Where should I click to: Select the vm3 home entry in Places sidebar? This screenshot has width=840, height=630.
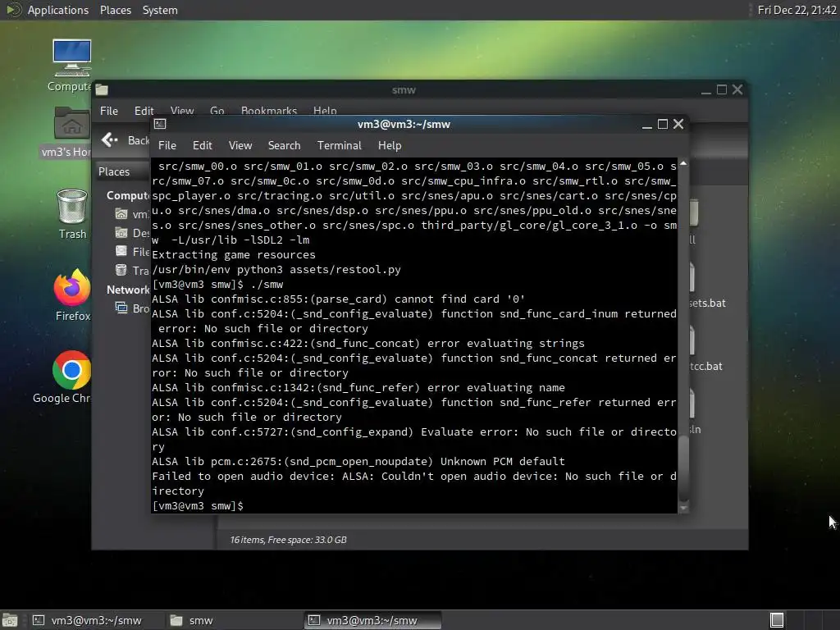tap(132, 214)
